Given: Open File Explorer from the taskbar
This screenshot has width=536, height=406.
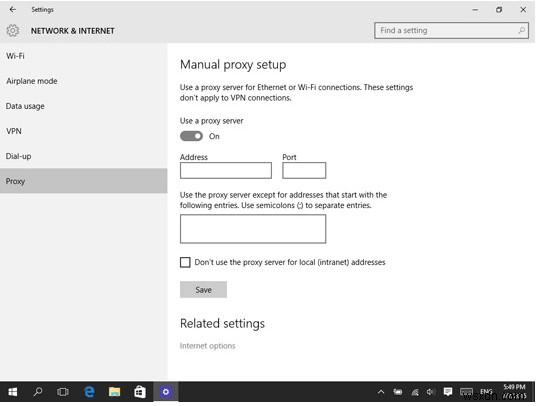Looking at the screenshot, I should pos(114,392).
